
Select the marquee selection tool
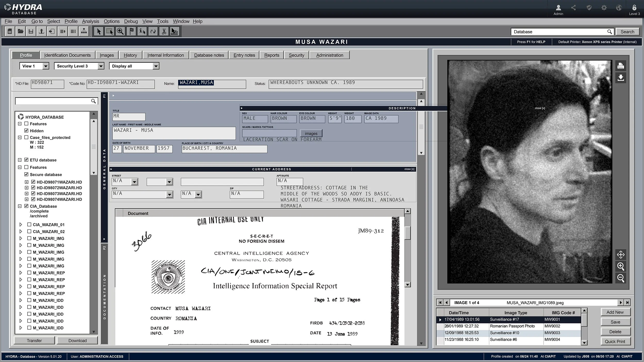click(109, 31)
